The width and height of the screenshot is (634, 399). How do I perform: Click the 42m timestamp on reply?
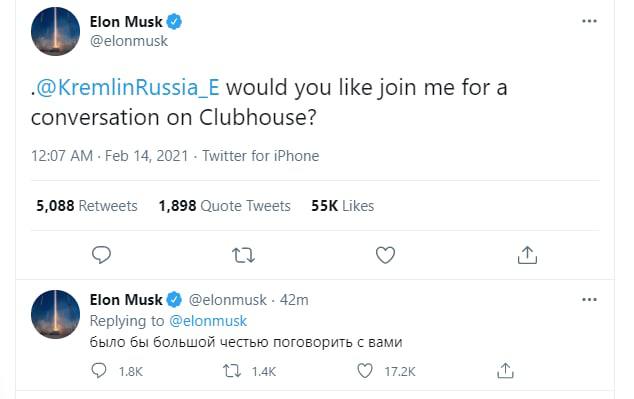point(294,300)
